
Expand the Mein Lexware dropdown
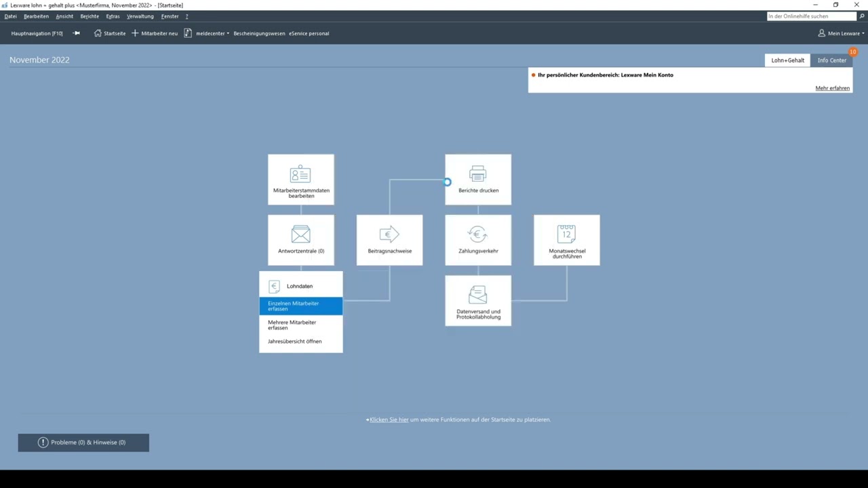click(863, 33)
